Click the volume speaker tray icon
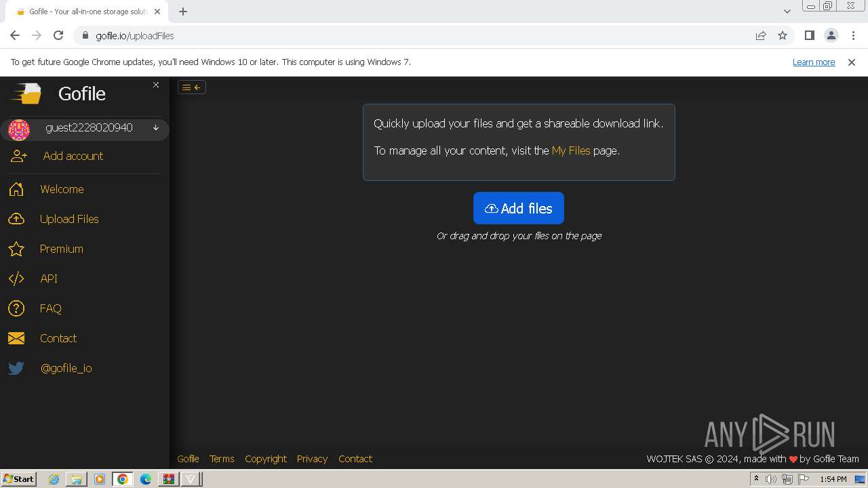 coord(771,479)
